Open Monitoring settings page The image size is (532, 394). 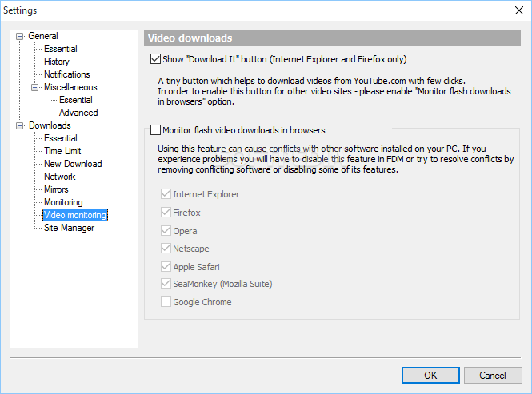(63, 202)
